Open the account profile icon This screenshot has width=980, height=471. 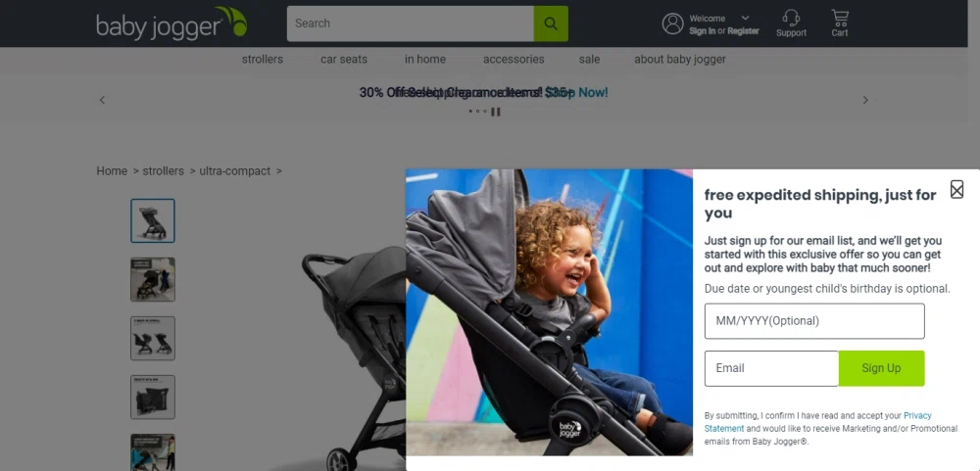tap(672, 24)
